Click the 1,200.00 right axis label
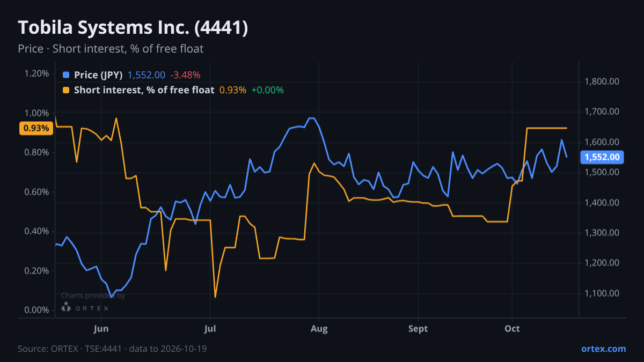The height and width of the screenshot is (362, 644). pos(602,263)
